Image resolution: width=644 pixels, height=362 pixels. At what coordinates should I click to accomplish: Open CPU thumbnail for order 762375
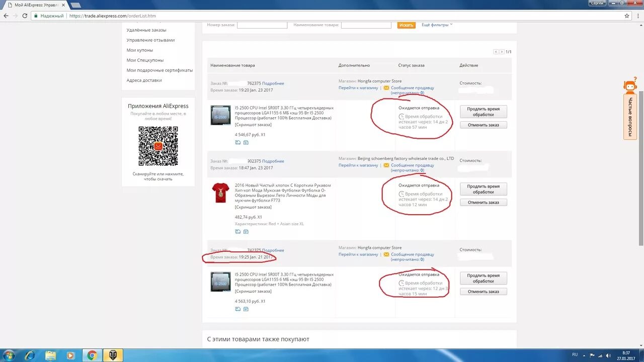click(x=220, y=115)
